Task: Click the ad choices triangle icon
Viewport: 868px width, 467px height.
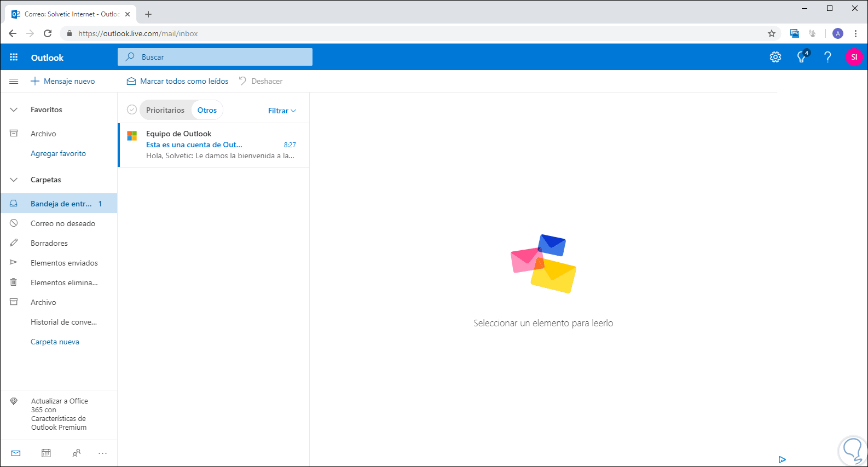Action: point(782,459)
